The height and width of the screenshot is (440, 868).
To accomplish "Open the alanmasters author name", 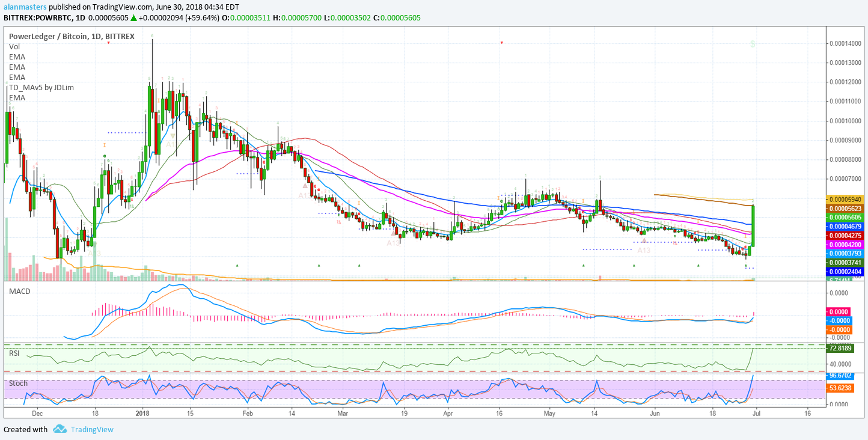I will 25,7.
